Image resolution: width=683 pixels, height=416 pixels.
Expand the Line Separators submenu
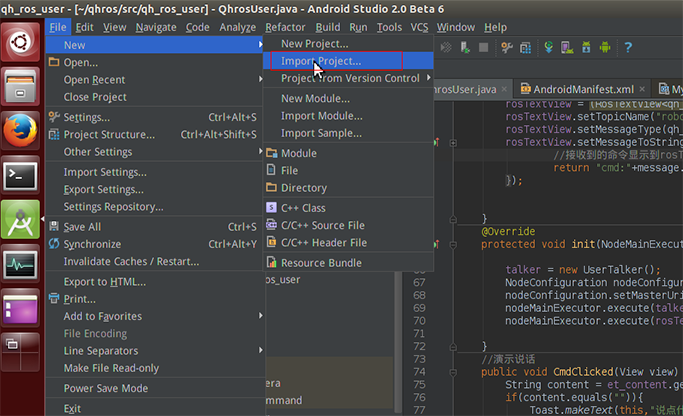point(260,350)
